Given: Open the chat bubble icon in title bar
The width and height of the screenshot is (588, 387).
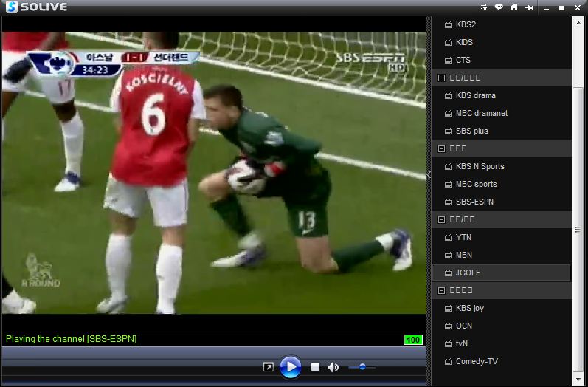Looking at the screenshot, I should (x=499, y=7).
